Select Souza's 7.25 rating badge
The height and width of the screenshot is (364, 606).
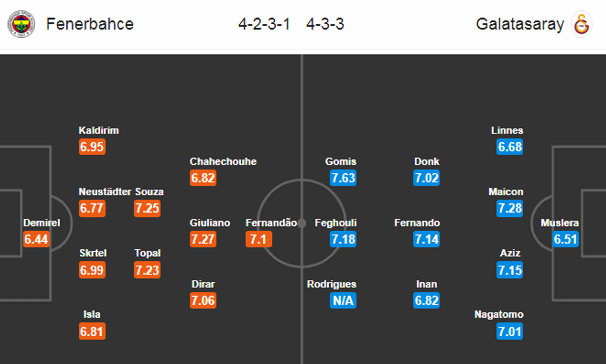coord(147,208)
